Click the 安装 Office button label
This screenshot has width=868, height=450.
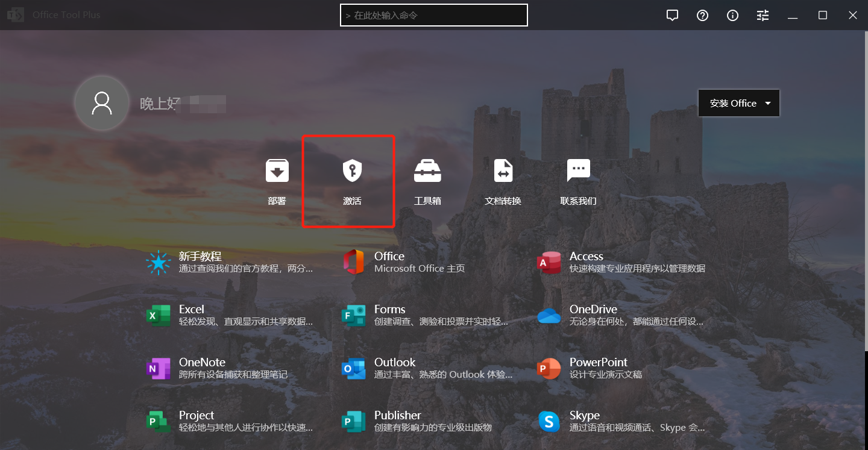pos(733,103)
